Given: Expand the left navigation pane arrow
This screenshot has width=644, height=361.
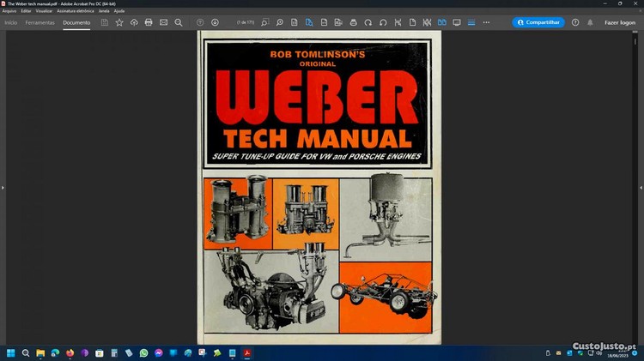Looking at the screenshot, I should [x=3, y=187].
